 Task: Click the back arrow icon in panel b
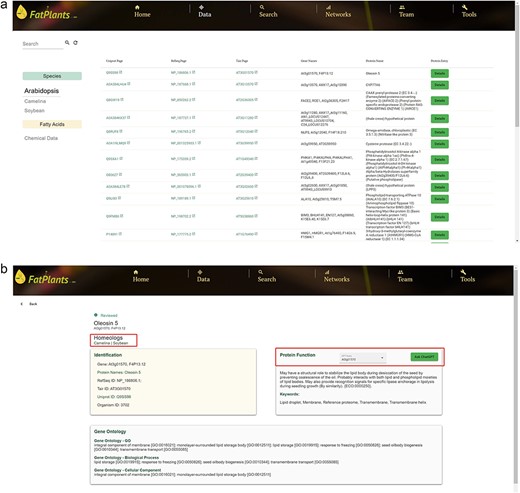pyautogui.click(x=22, y=304)
